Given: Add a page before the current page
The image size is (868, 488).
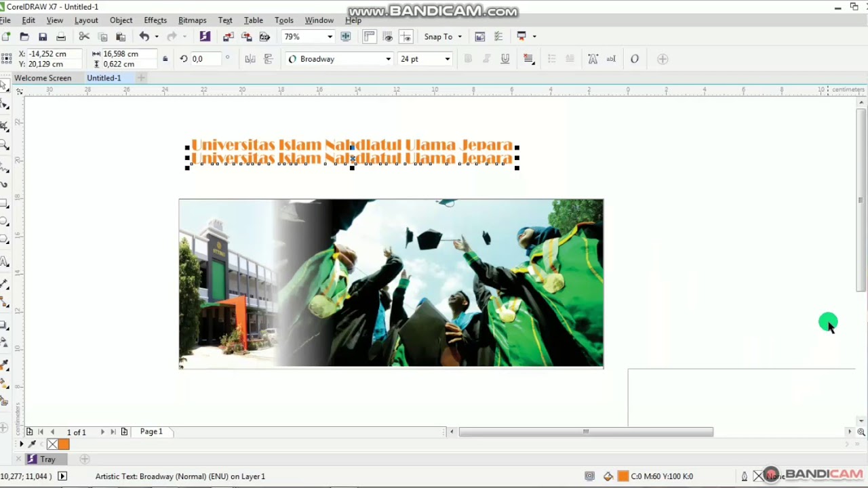Looking at the screenshot, I should tap(29, 432).
